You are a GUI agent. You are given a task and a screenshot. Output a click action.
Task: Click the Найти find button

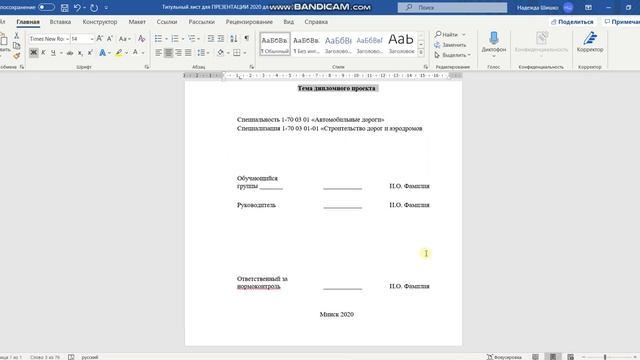click(x=450, y=35)
